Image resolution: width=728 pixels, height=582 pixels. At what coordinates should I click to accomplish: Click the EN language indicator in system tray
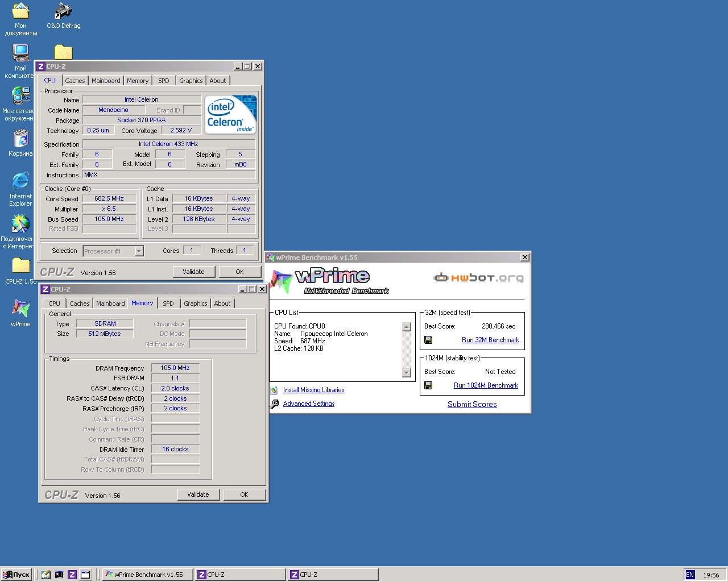click(690, 575)
